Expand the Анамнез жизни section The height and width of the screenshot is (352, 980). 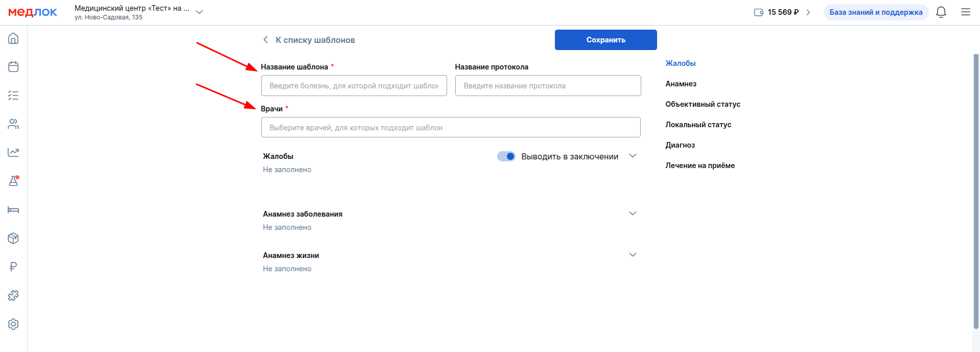(x=633, y=255)
